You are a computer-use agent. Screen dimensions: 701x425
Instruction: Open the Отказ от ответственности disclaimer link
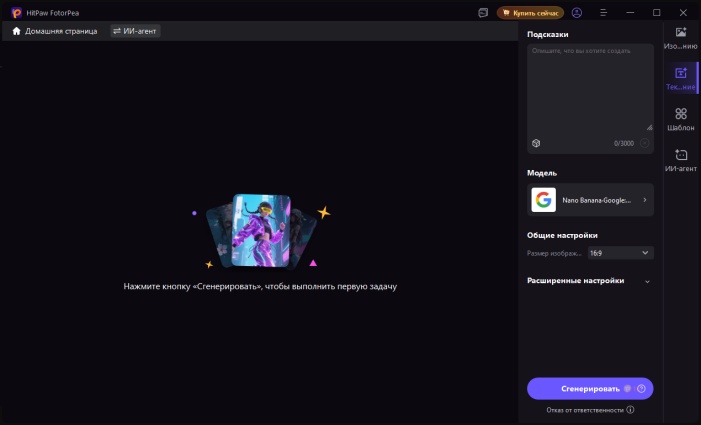[x=585, y=410]
